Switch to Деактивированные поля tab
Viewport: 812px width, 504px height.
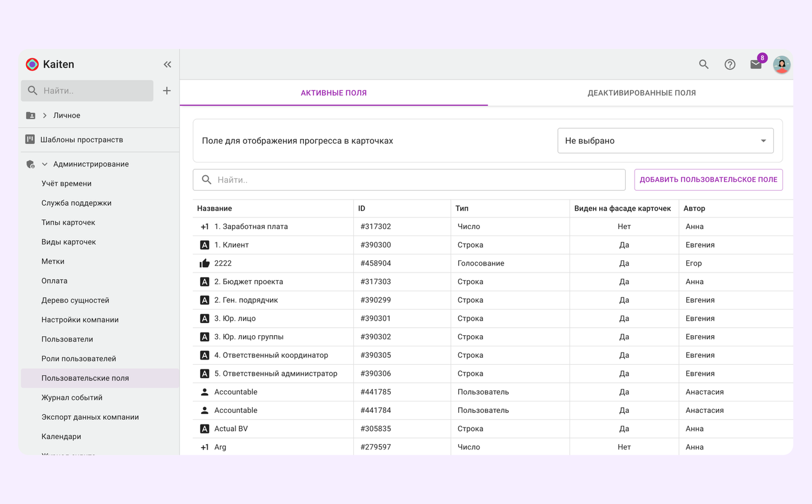point(641,93)
